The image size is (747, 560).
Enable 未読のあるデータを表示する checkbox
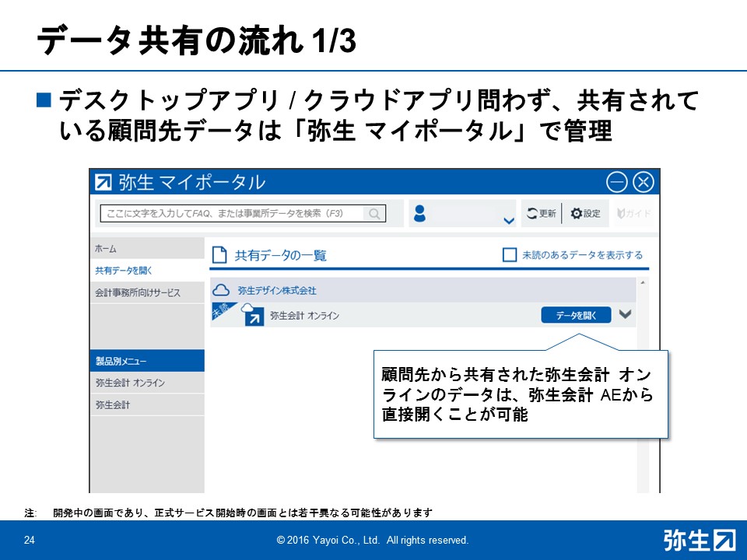(x=509, y=255)
